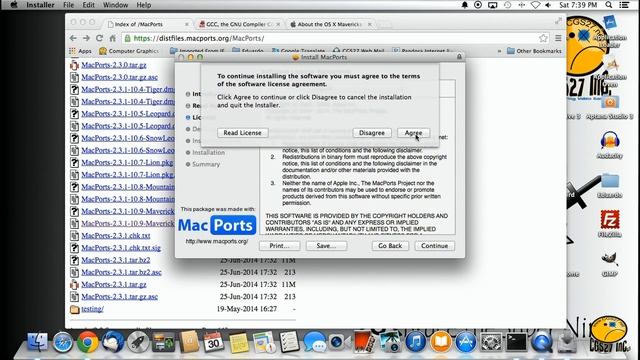This screenshot has width=640, height=360.
Task: Click the Go Back button
Action: [390, 246]
